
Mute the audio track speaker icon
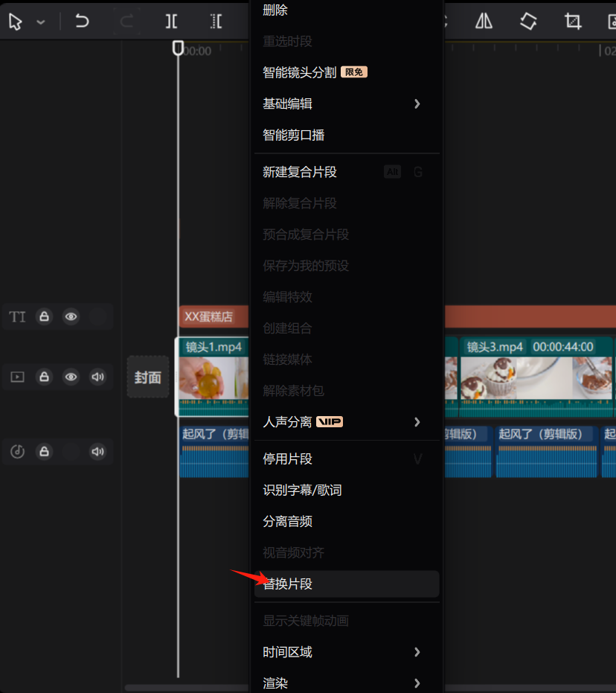click(97, 451)
